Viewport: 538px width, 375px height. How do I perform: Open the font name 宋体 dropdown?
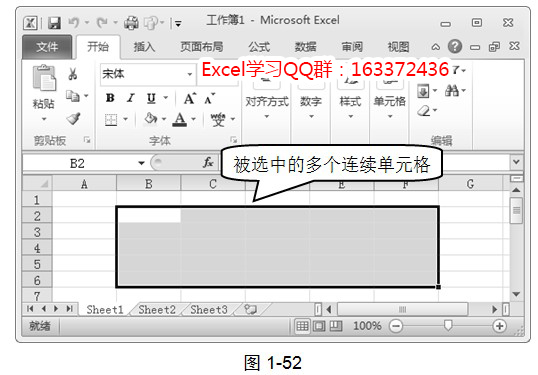(x=190, y=74)
